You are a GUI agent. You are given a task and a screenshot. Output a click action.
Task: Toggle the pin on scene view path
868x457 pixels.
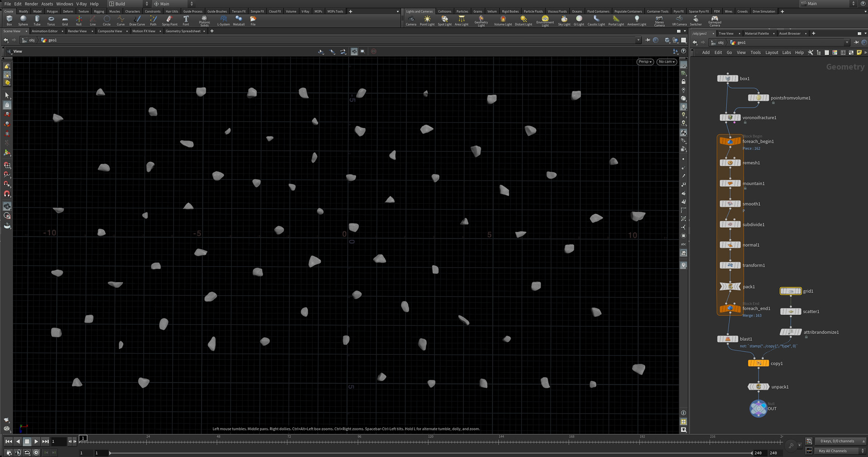(x=647, y=40)
